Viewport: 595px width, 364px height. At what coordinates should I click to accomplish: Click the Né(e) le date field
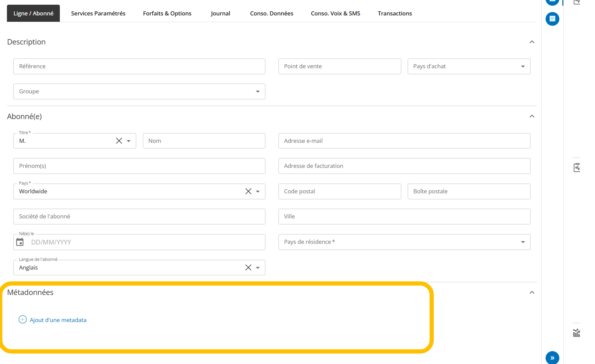pyautogui.click(x=139, y=242)
